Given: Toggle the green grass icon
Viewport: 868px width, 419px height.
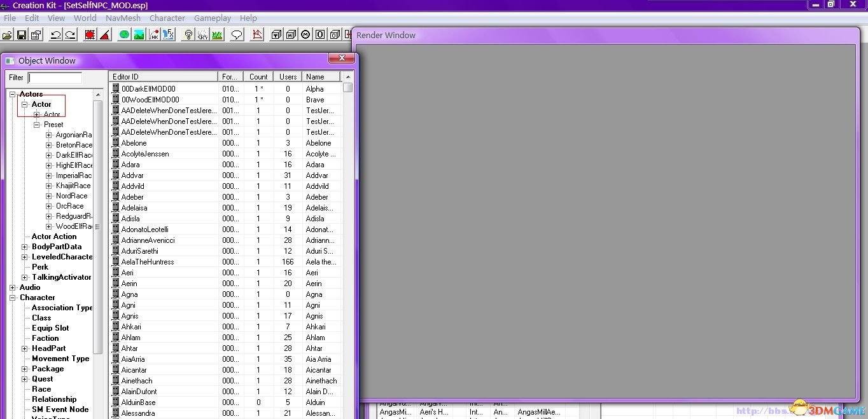Looking at the screenshot, I should click(217, 35).
